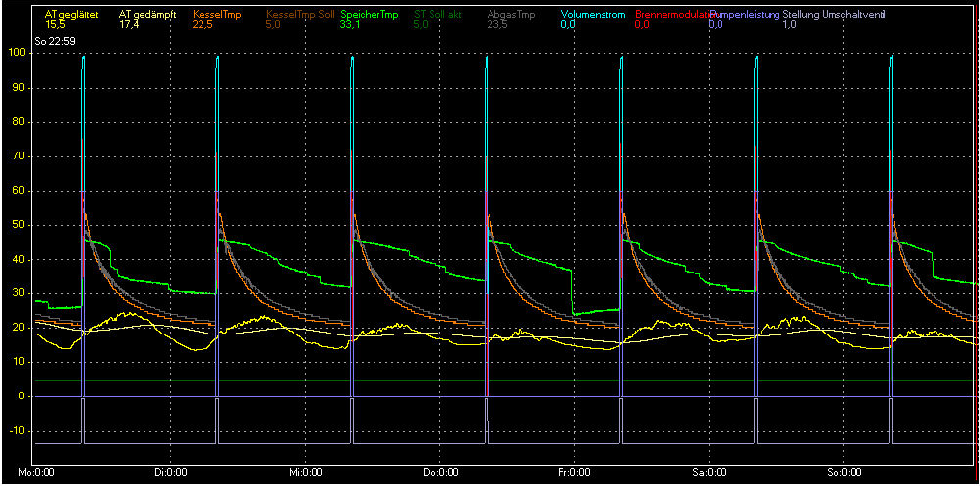Select the 'ST Soll akt' legend label

point(437,14)
